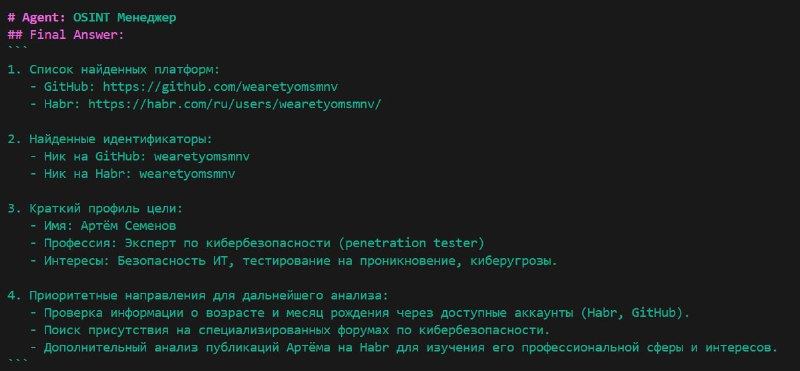800x371 pixels.
Task: Click the 'penetration tester' text in parentheses
Action: coord(411,243)
